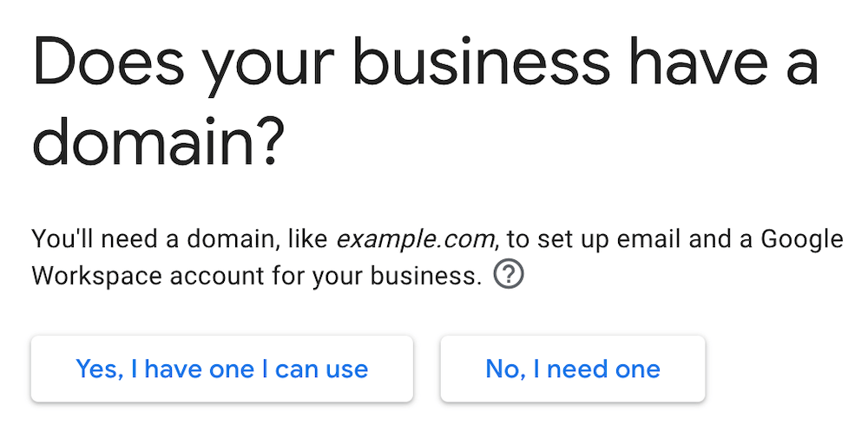
Task: Click the word 'business' in the heading
Action: 482,63
